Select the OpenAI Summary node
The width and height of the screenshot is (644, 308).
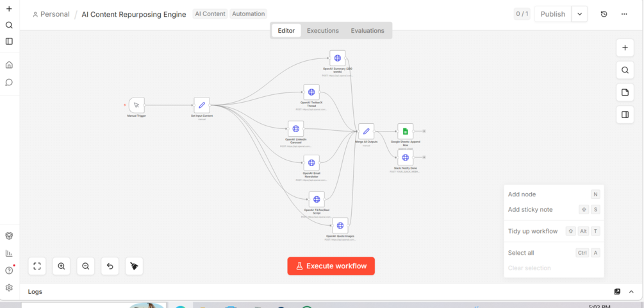[338, 58]
